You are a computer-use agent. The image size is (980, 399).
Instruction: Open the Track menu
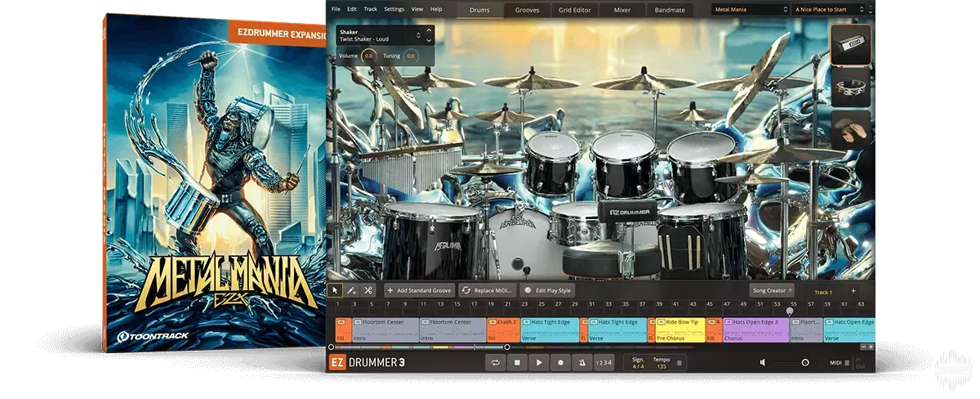coord(371,9)
